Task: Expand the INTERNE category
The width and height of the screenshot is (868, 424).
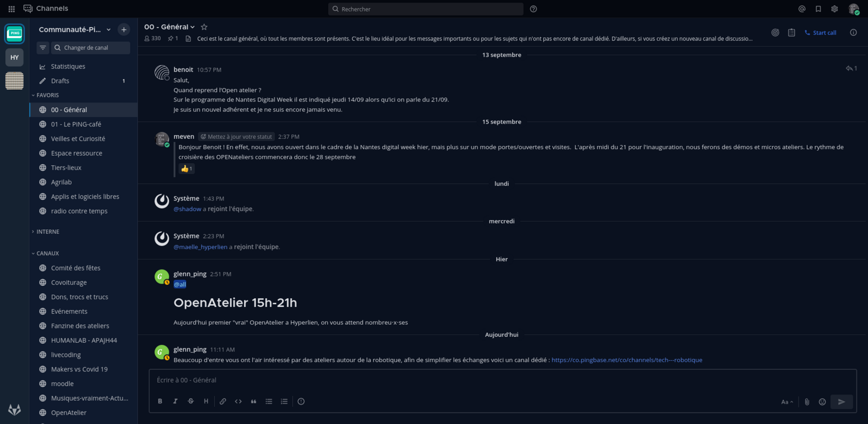Action: (x=48, y=232)
